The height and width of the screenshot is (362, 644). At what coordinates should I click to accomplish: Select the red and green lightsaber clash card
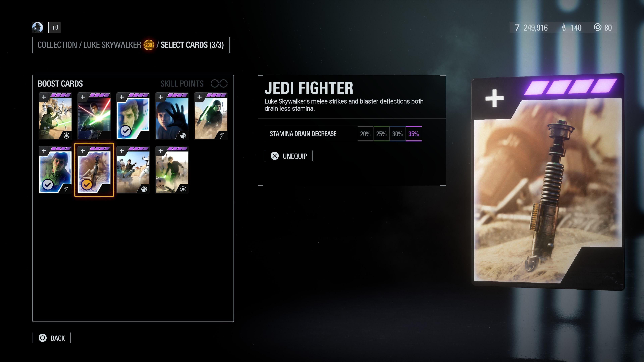click(x=94, y=116)
